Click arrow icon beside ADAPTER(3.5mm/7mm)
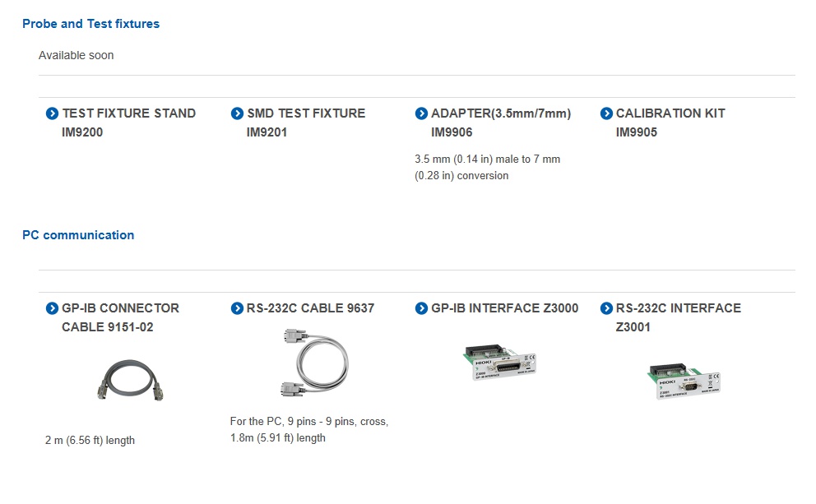Screen dimensions: 816x504 click(421, 113)
